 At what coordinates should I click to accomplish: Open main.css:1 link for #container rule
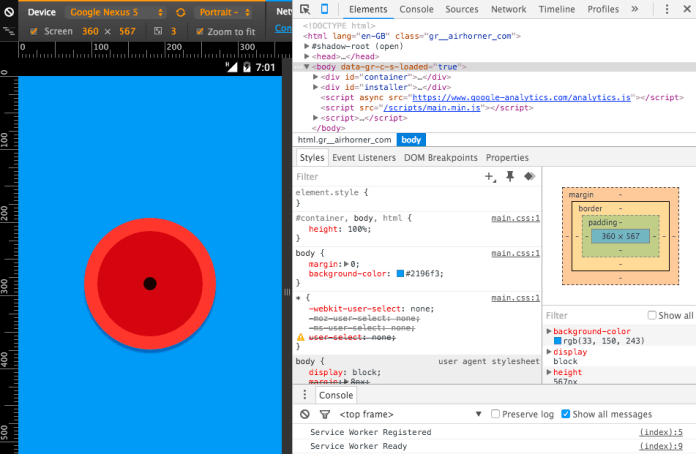(515, 218)
